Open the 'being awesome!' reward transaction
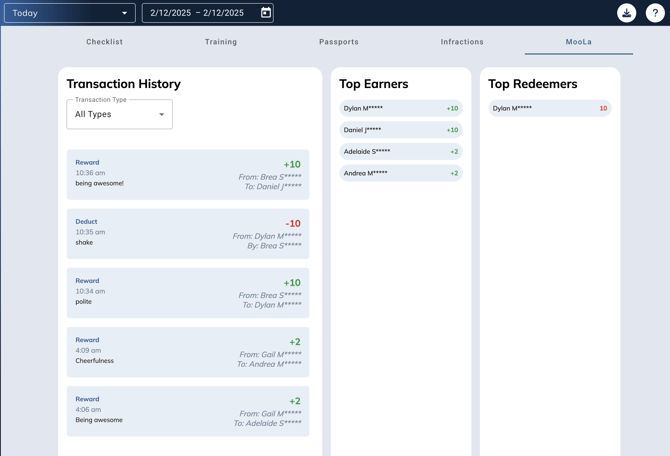670x456 pixels. click(x=188, y=175)
